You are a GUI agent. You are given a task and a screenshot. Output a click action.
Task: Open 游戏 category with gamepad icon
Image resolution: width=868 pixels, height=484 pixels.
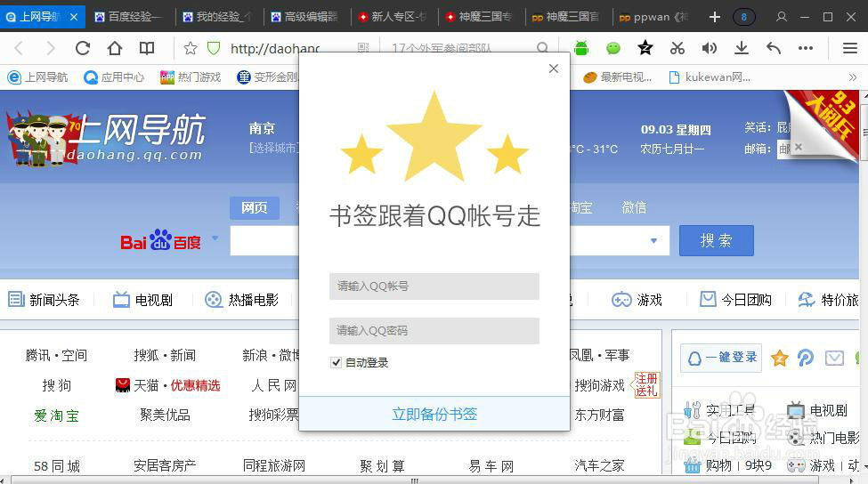tap(637, 300)
